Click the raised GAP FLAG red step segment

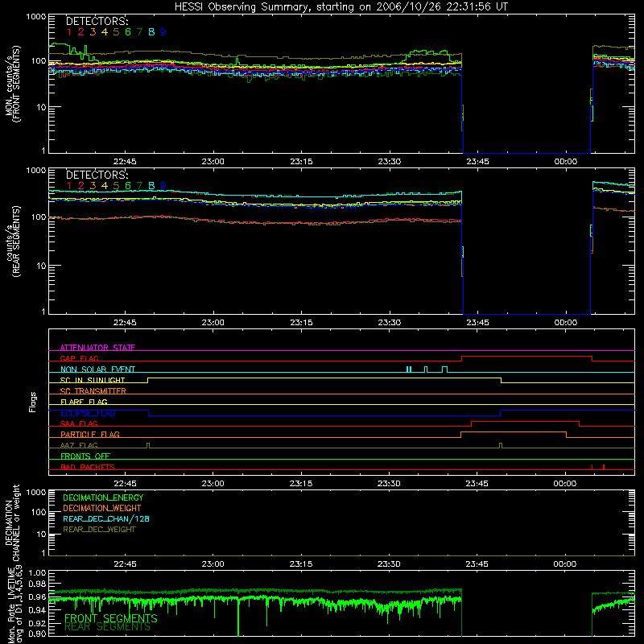(x=526, y=356)
